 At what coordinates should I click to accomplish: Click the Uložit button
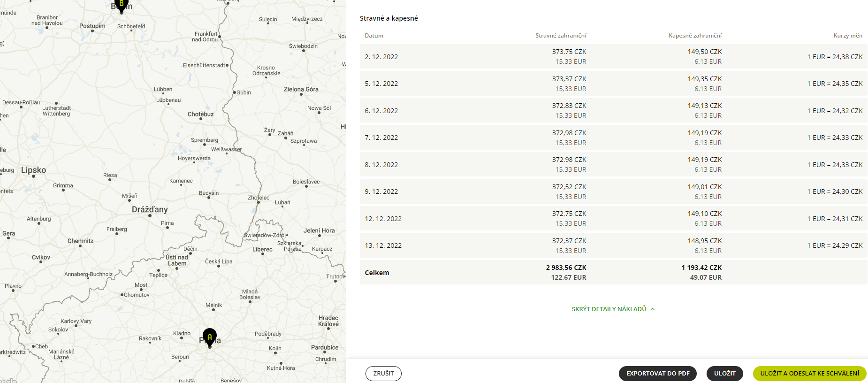click(725, 374)
